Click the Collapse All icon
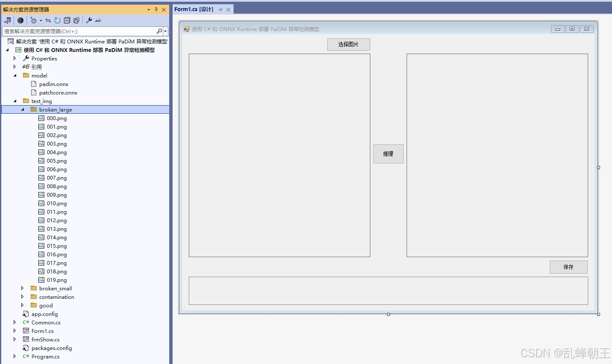Image resolution: width=612 pixels, height=364 pixels. 67,20
